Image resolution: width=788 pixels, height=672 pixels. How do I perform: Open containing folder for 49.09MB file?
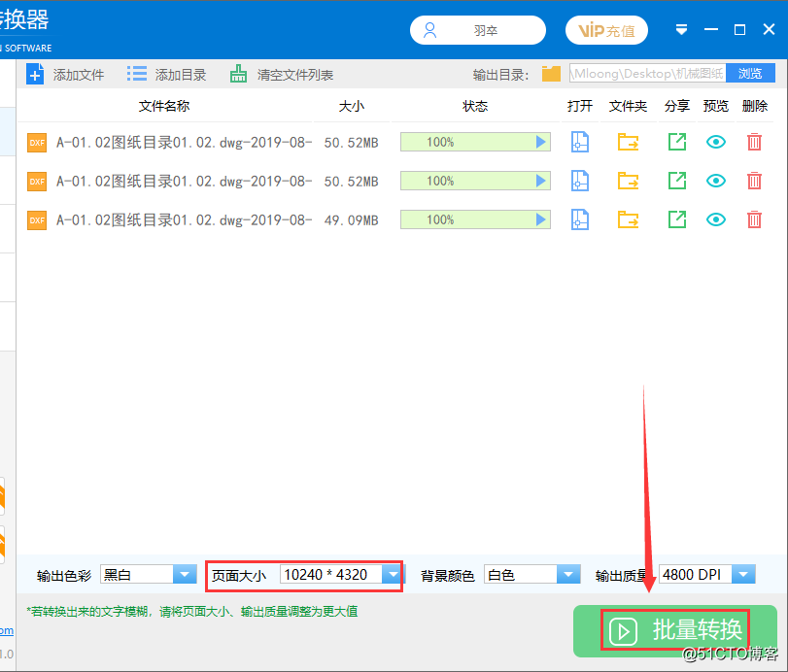(629, 219)
